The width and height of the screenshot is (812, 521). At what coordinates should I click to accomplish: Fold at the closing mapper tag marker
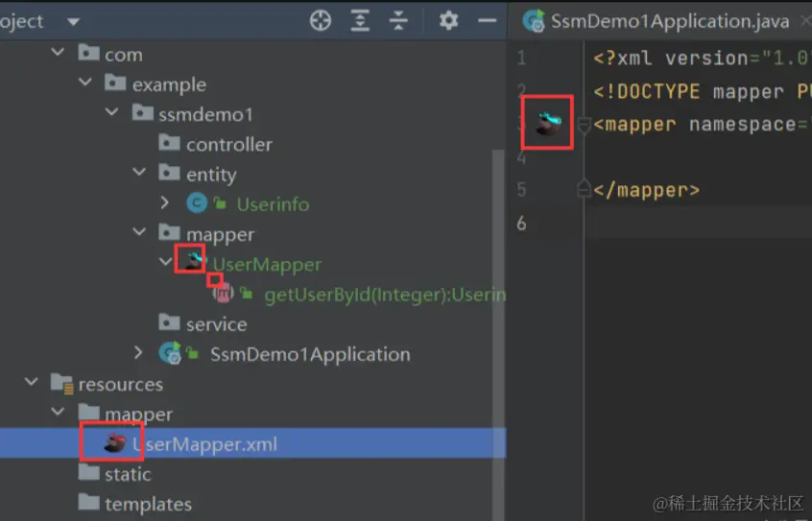click(585, 188)
